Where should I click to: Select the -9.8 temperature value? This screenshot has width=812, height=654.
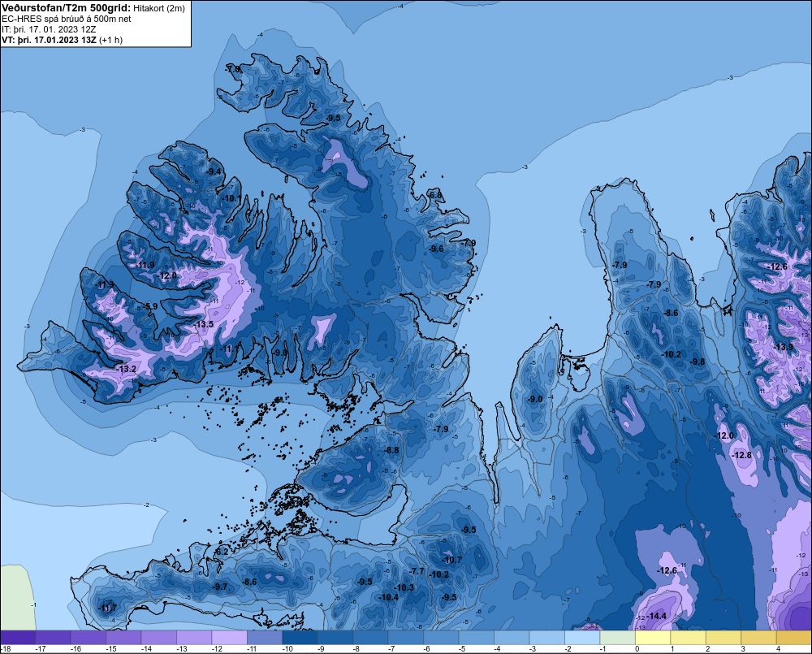click(698, 362)
